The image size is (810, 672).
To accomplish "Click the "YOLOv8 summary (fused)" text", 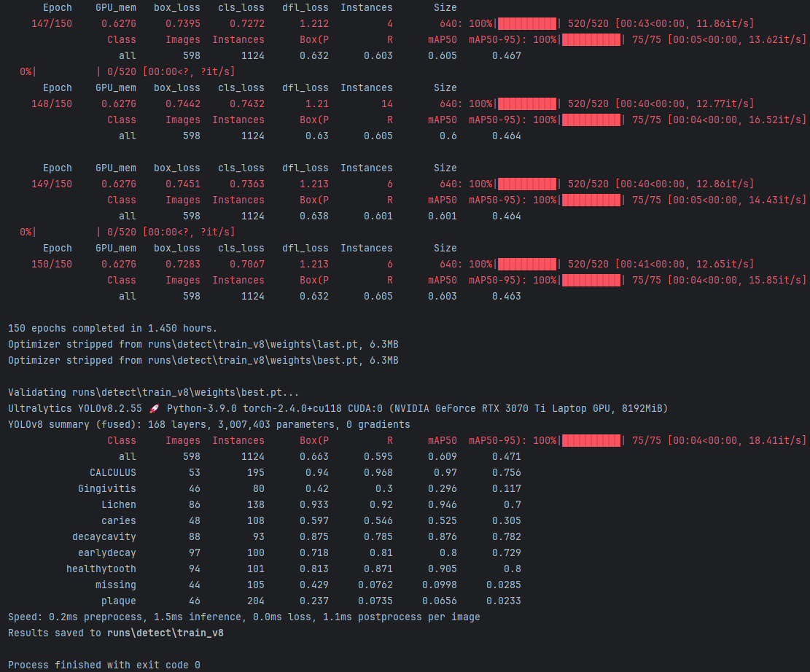I will click(x=75, y=424).
